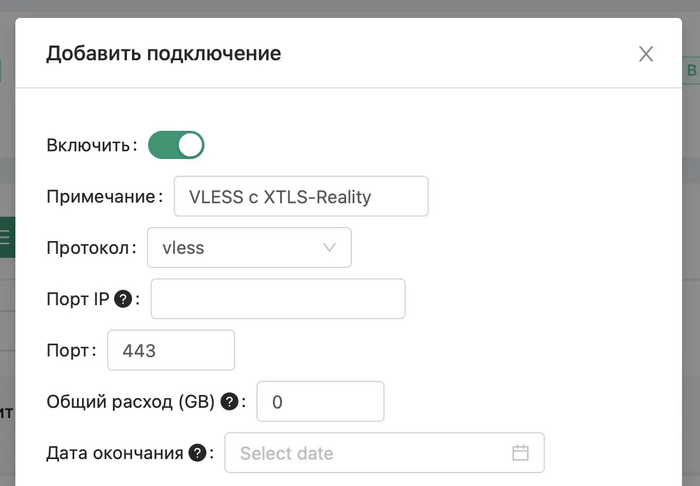Click the Примечание text field
Image resolution: width=700 pixels, height=486 pixels.
coord(300,197)
